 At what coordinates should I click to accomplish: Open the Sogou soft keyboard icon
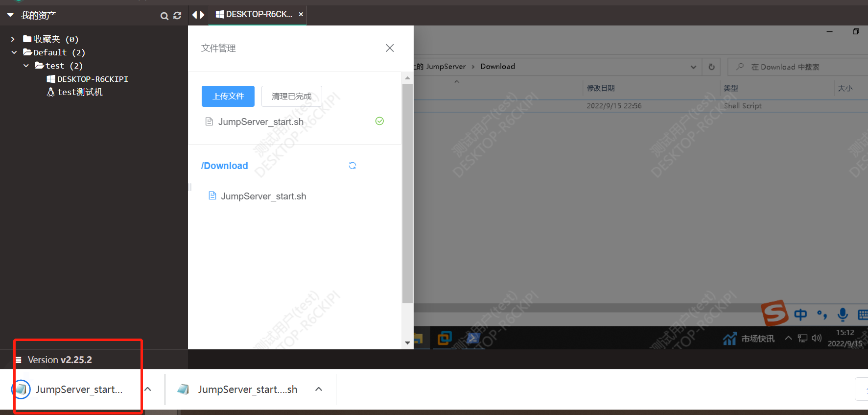(x=863, y=315)
